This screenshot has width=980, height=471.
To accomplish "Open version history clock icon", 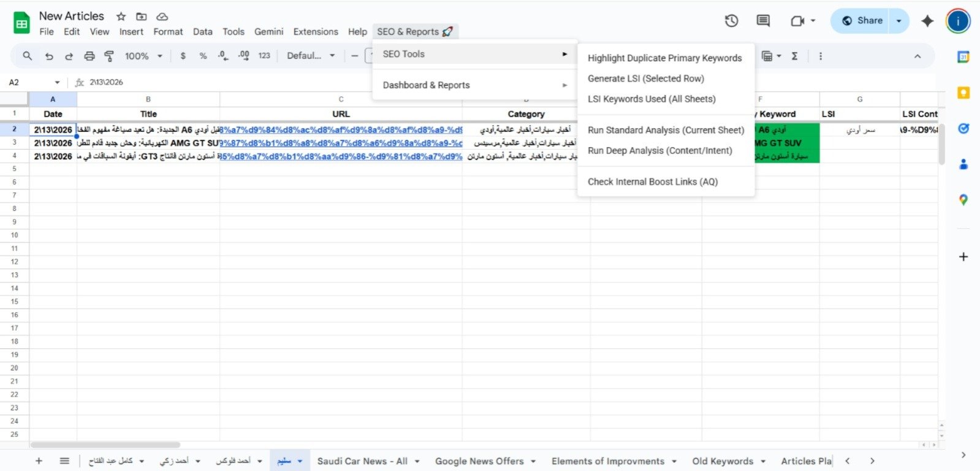I will [731, 21].
